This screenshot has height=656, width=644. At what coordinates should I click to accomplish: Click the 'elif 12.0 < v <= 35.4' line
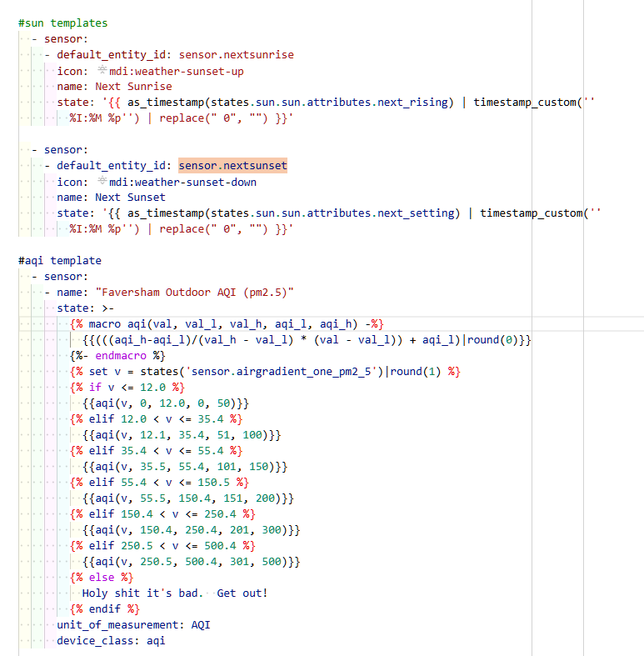156,419
